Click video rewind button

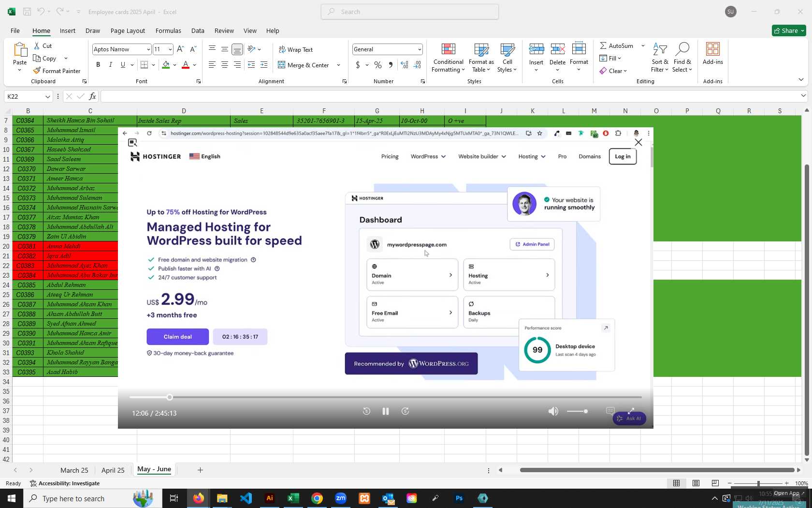pos(366,411)
